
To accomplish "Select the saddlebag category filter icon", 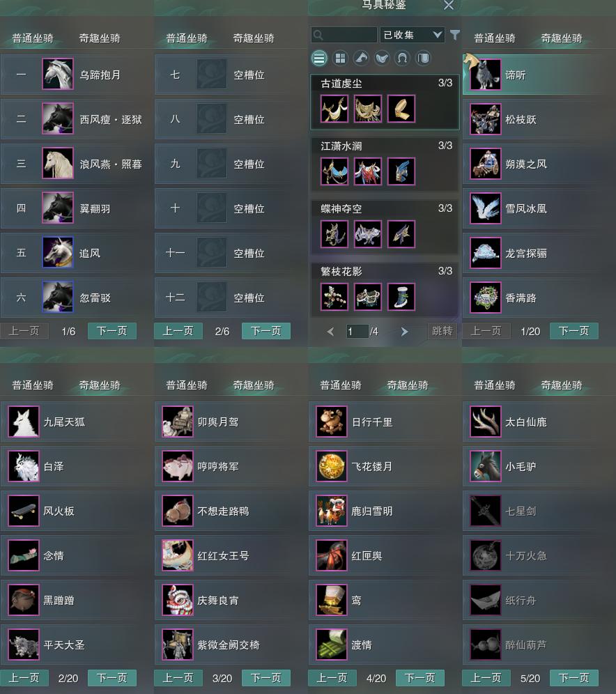I will [424, 59].
